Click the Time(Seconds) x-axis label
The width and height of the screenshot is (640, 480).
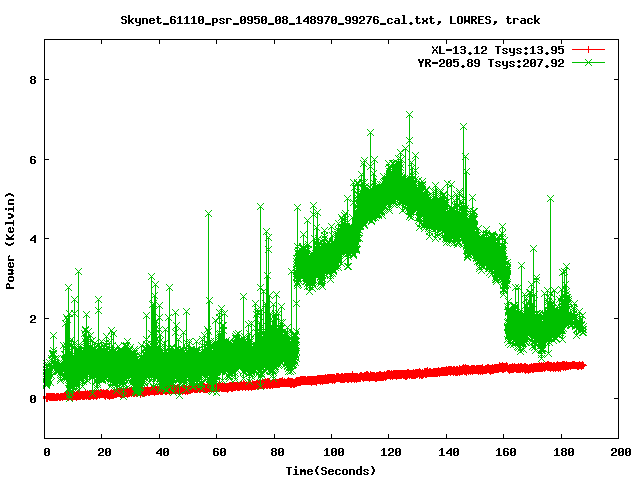[x=332, y=470]
